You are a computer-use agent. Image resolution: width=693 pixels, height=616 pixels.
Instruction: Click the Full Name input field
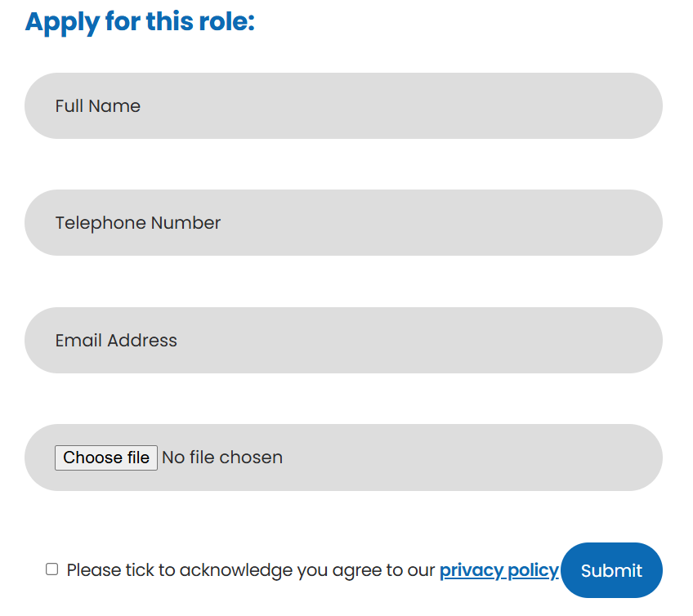pyautogui.click(x=343, y=106)
